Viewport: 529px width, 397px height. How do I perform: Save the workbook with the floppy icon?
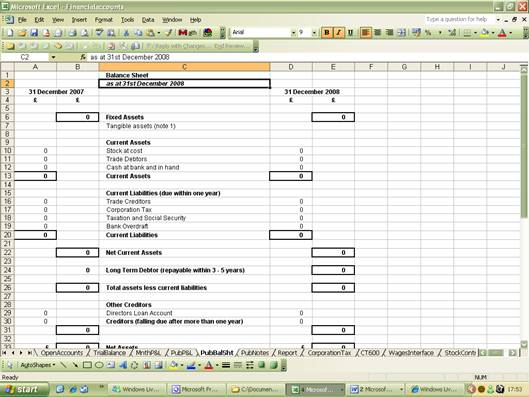pos(34,33)
